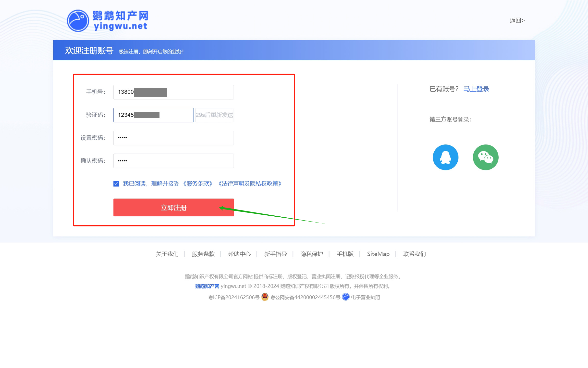Open 《法律声明及隐私权政策》 link
The width and height of the screenshot is (588, 368).
click(250, 184)
